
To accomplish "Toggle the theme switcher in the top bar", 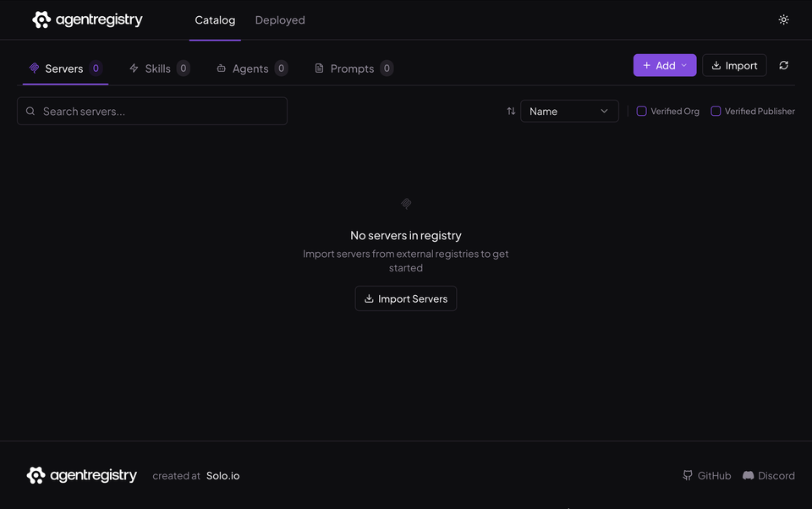I will [x=783, y=19].
